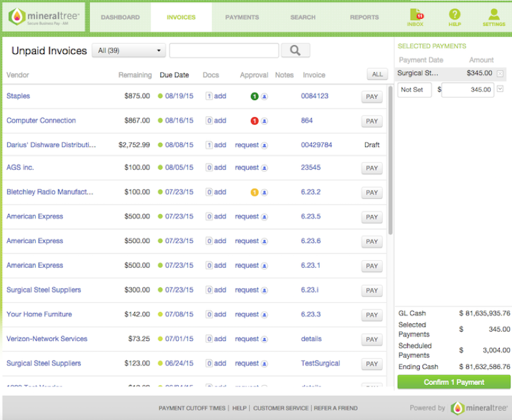Sort by Vendor column header

(x=18, y=75)
